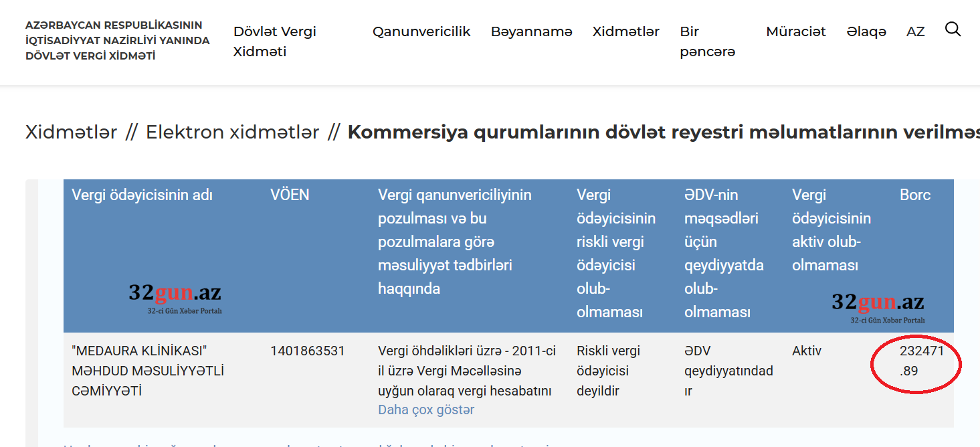This screenshot has width=980, height=447.
Task: Click the Borc column header
Action: pos(914,195)
